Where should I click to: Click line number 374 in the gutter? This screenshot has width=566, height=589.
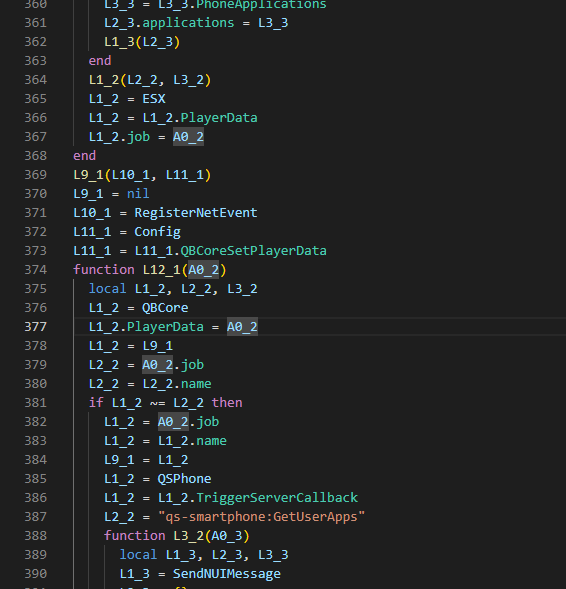point(36,269)
